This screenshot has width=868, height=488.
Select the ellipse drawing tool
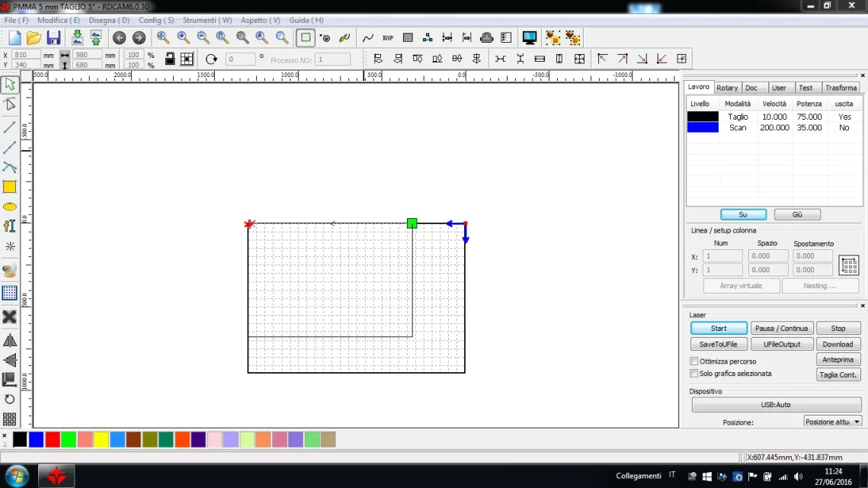coord(10,207)
